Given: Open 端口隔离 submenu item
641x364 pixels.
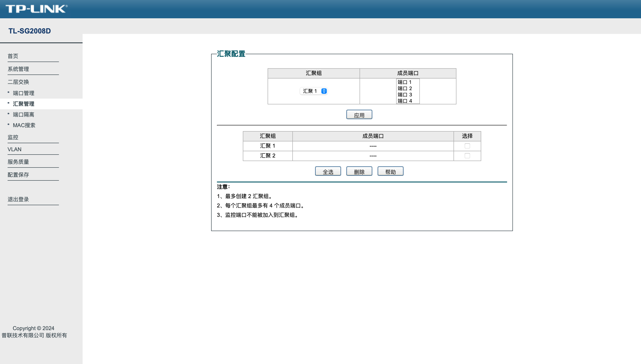Looking at the screenshot, I should click(23, 114).
